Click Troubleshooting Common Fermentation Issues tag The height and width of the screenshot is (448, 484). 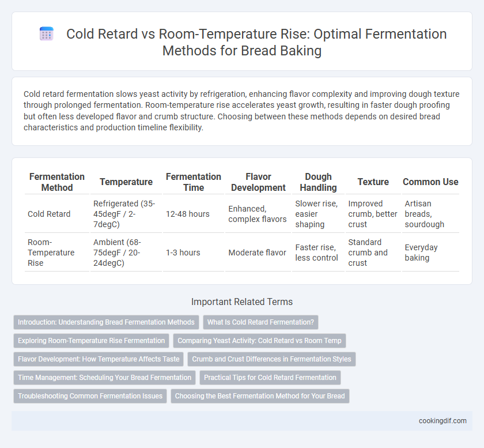[x=90, y=396]
